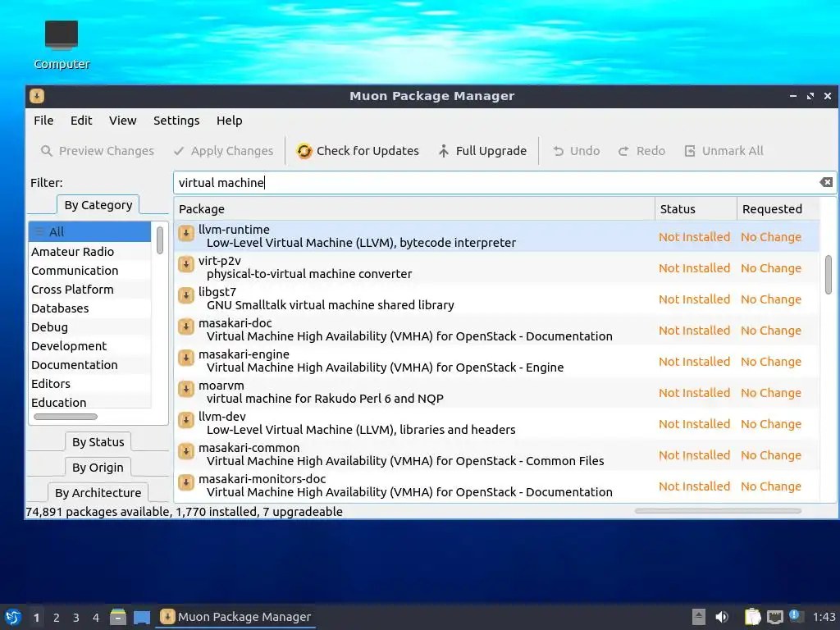Click the package list vertical scrollbar
This screenshot has width=840, height=630.
829,274
